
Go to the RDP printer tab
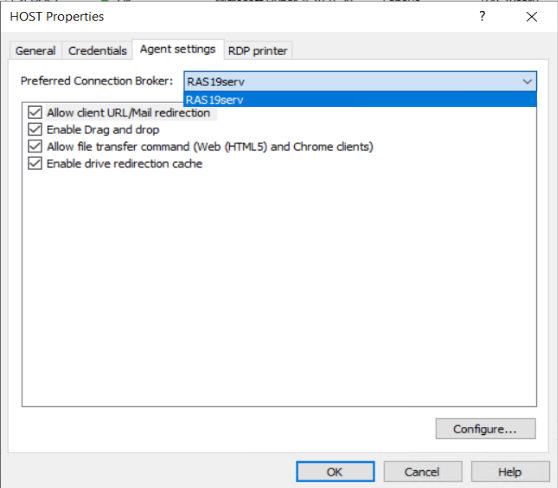(x=258, y=51)
